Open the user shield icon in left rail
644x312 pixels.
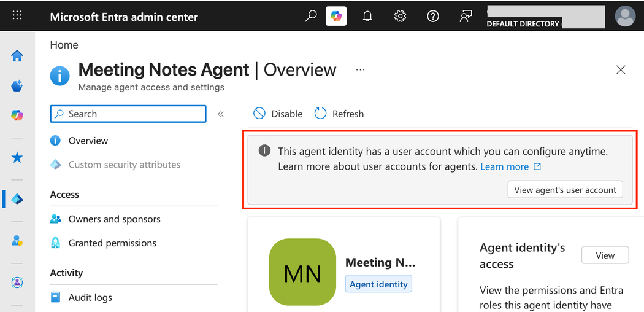click(17, 241)
